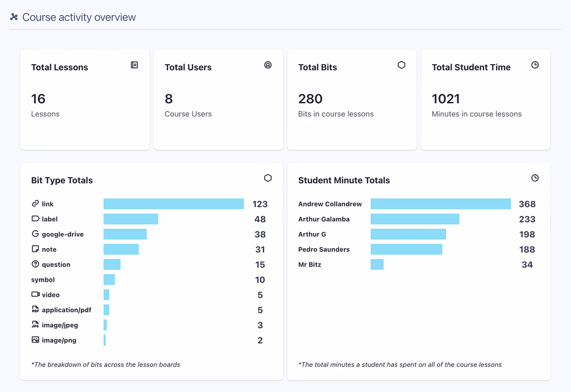Click the Mr Bitz minutes bar
571x392 pixels.
pyautogui.click(x=377, y=264)
